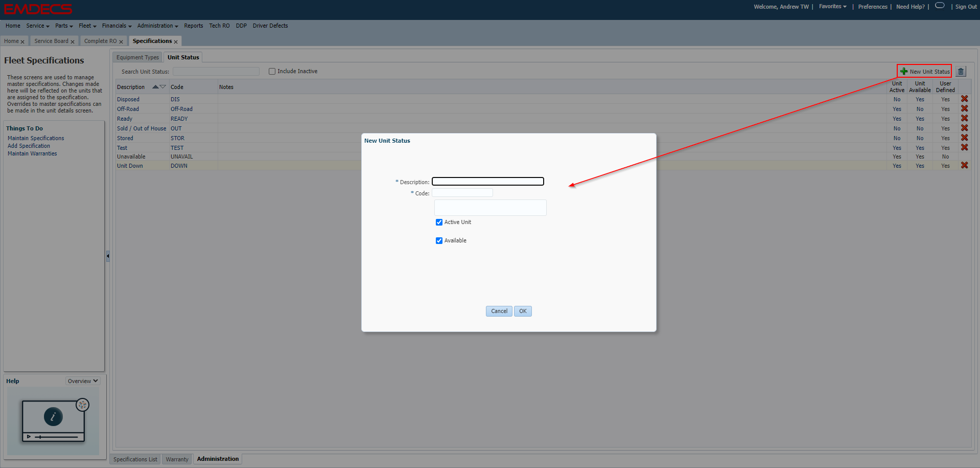Sort Description column ascending arrow
980x468 pixels.
[x=155, y=87]
